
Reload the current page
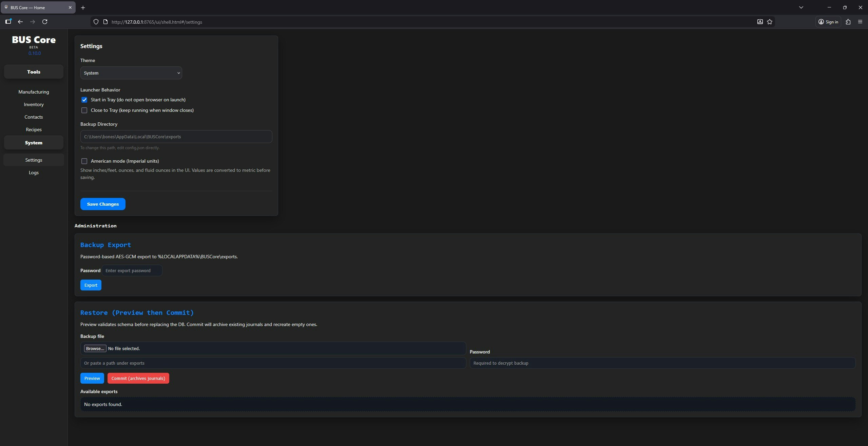pyautogui.click(x=45, y=22)
